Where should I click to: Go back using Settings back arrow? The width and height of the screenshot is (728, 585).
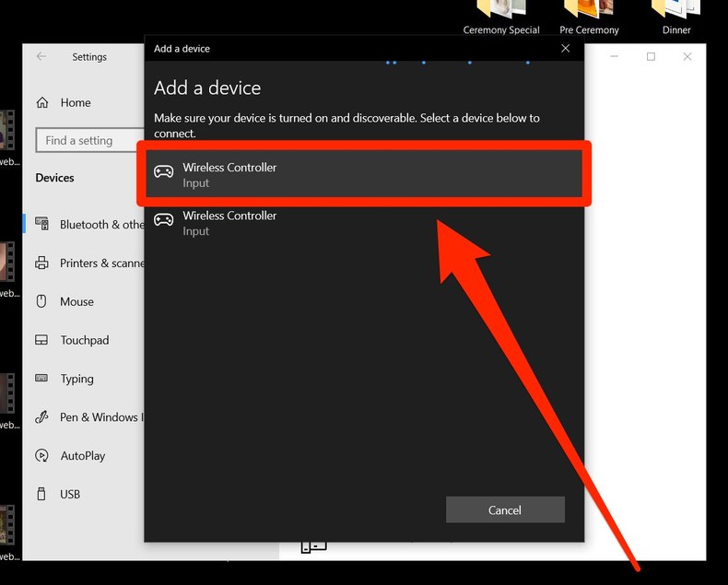coord(41,56)
